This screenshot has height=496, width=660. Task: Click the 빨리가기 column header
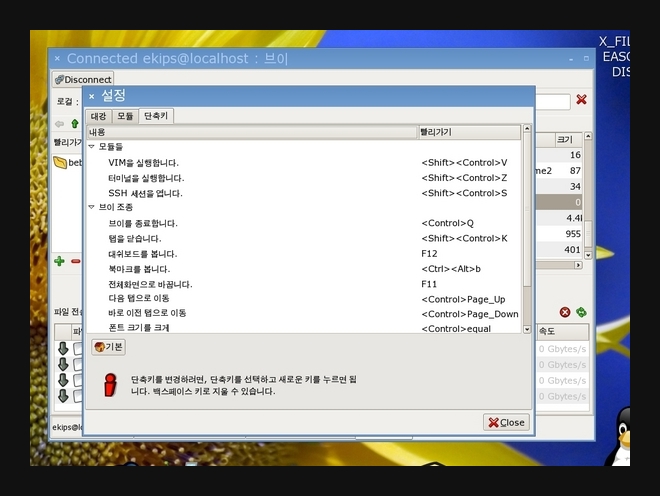(x=470, y=132)
